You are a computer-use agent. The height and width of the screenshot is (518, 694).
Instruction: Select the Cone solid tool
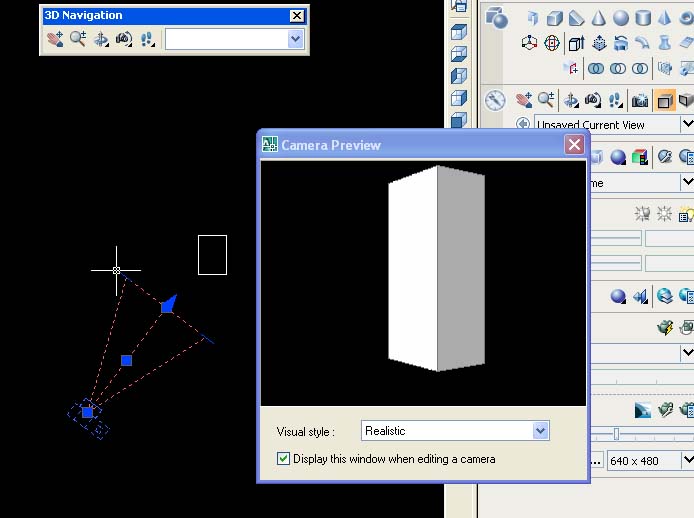click(x=599, y=18)
